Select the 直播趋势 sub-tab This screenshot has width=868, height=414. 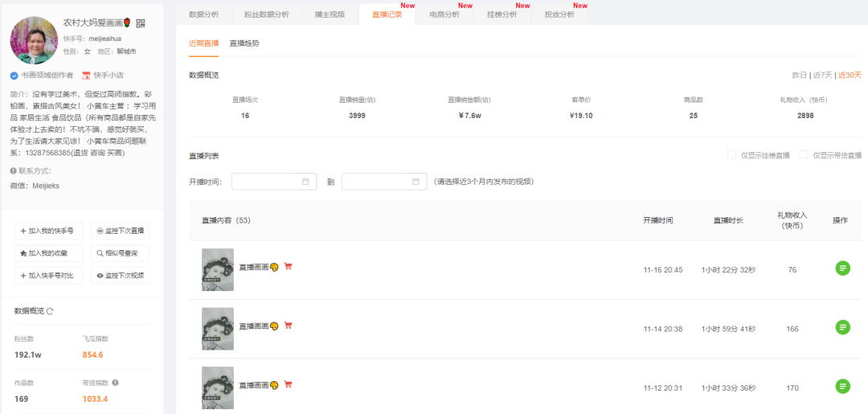(x=244, y=43)
